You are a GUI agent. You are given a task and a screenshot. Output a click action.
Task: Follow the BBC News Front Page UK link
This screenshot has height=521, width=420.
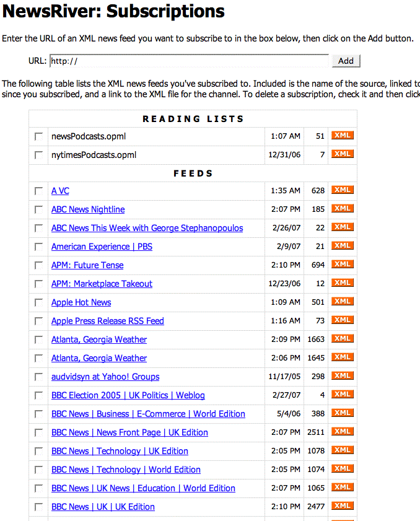(x=129, y=432)
